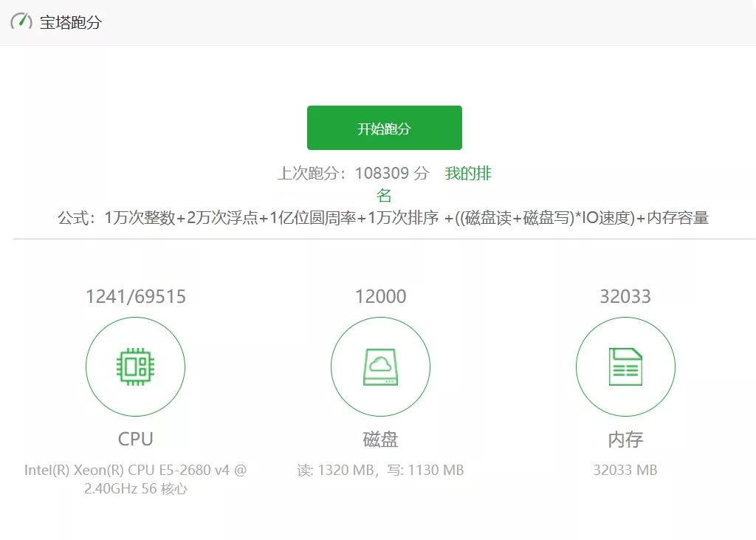Click the memory score 32033 above icon
Screen dimensions: 756x540
[x=625, y=297]
